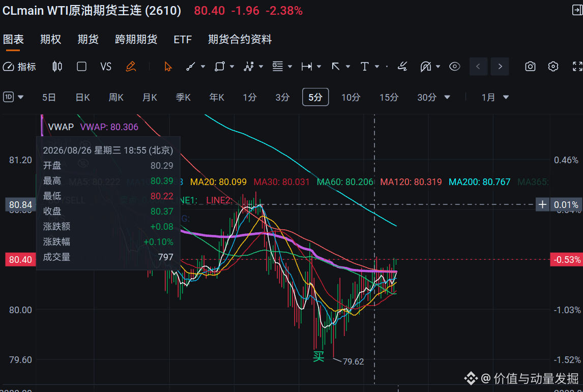Select the rectangle shape tool
The image size is (583, 392).
coord(220,67)
